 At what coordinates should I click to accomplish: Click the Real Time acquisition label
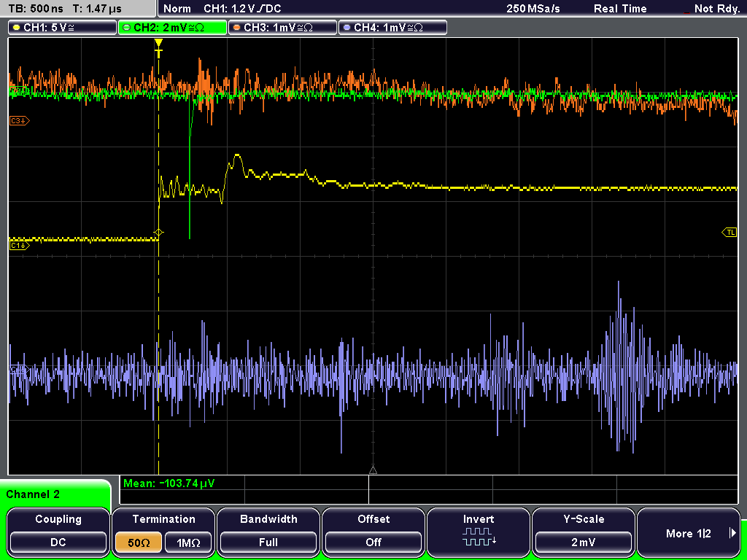[x=620, y=9]
